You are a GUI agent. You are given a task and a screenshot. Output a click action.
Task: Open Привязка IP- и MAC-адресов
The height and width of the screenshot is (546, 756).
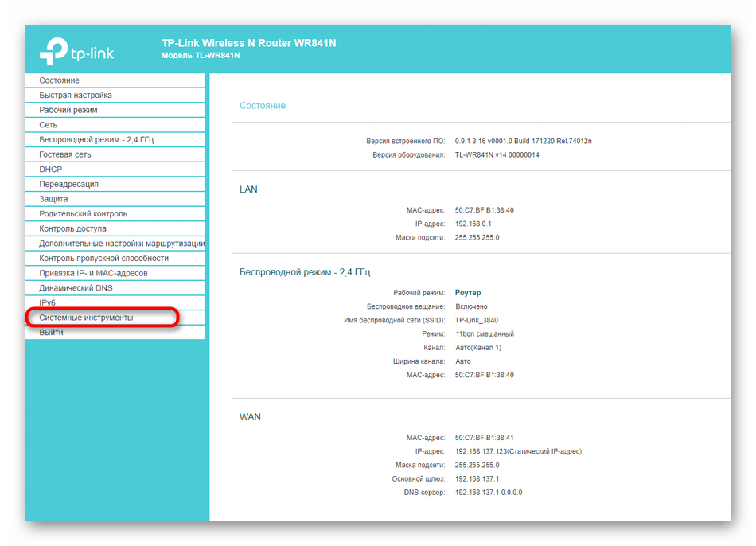pyautogui.click(x=93, y=273)
